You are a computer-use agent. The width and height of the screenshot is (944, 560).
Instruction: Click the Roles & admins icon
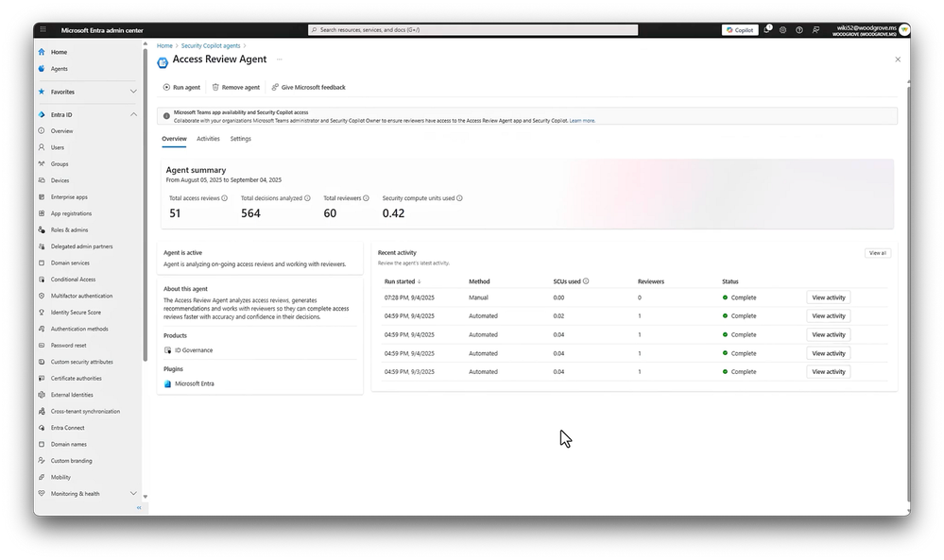(42, 229)
